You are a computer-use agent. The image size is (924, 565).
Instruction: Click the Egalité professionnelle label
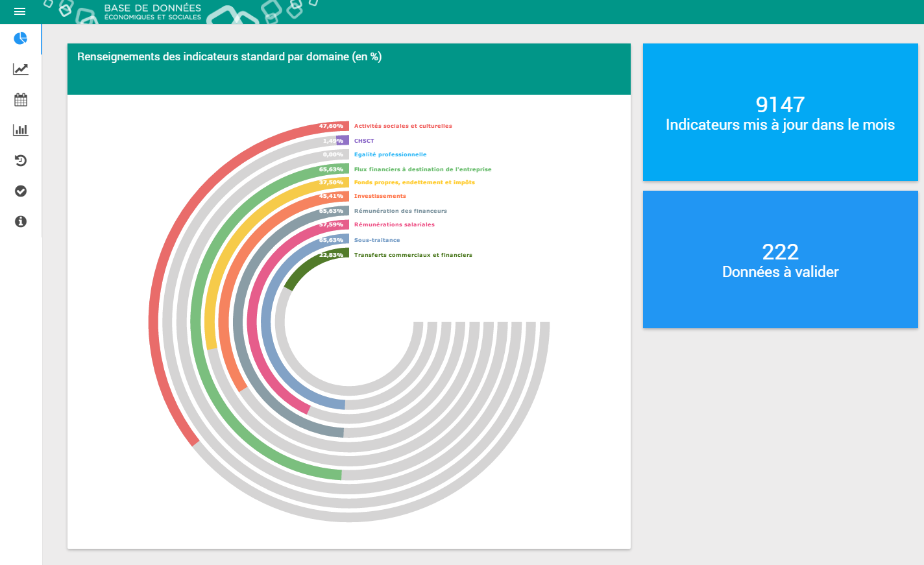click(390, 154)
